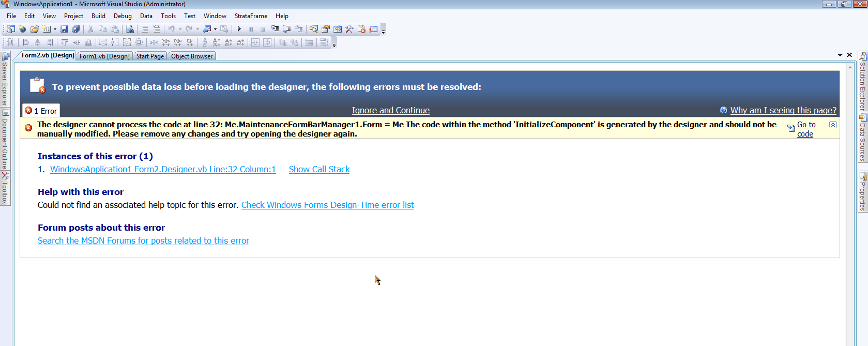The height and width of the screenshot is (346, 868).
Task: Open the Server Explorer side tab
Action: (x=5, y=79)
